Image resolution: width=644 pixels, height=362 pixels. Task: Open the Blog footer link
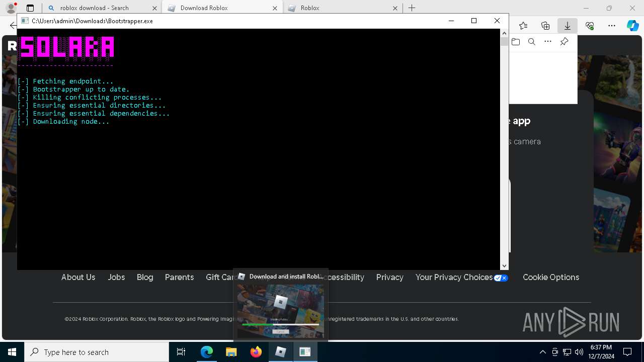(145, 277)
